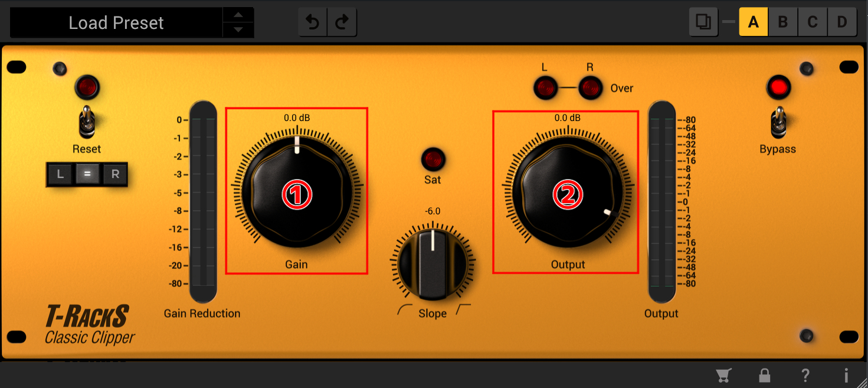Viewport: 868px width, 388px height.
Task: Click the redo arrow icon
Action: pyautogui.click(x=342, y=22)
